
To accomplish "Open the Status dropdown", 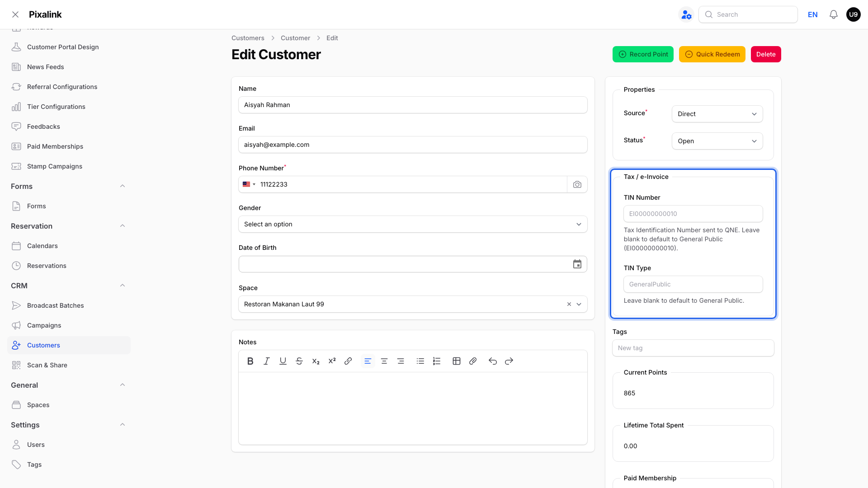I will 717,141.
